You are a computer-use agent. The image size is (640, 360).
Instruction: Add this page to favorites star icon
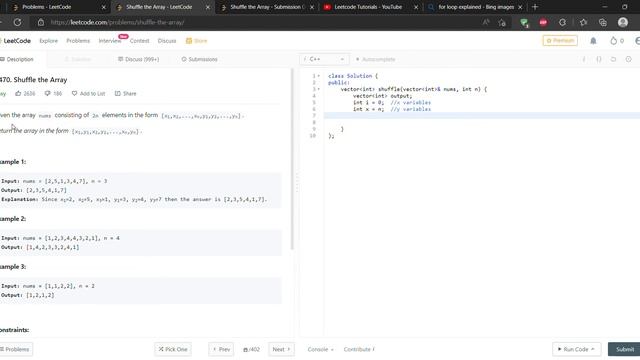coord(502,23)
